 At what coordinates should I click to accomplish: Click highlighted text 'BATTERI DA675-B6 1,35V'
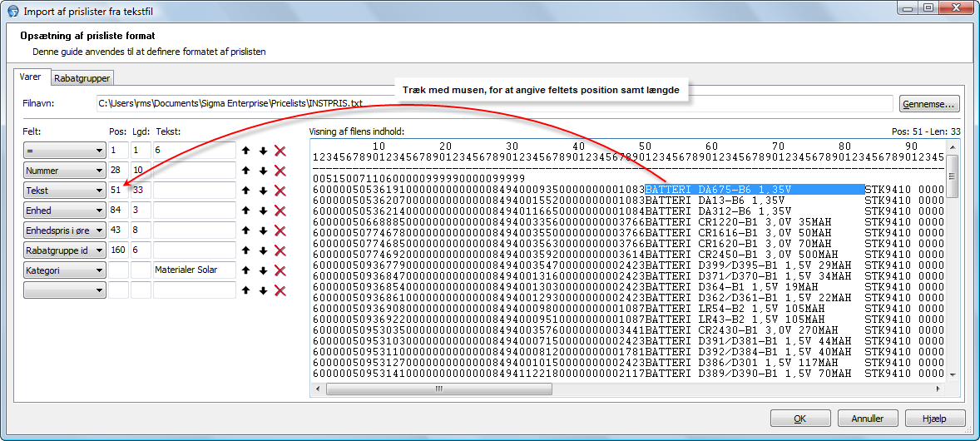click(x=719, y=190)
